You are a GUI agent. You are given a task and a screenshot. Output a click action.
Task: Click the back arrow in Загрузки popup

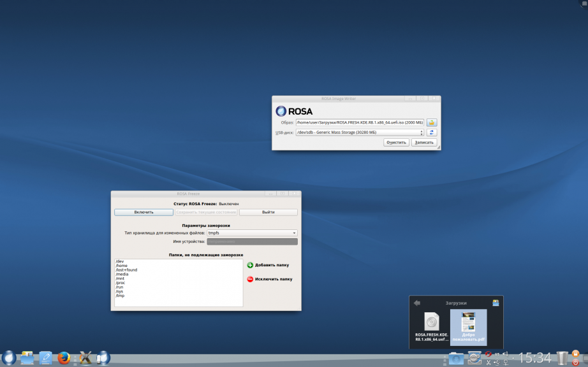(x=417, y=303)
